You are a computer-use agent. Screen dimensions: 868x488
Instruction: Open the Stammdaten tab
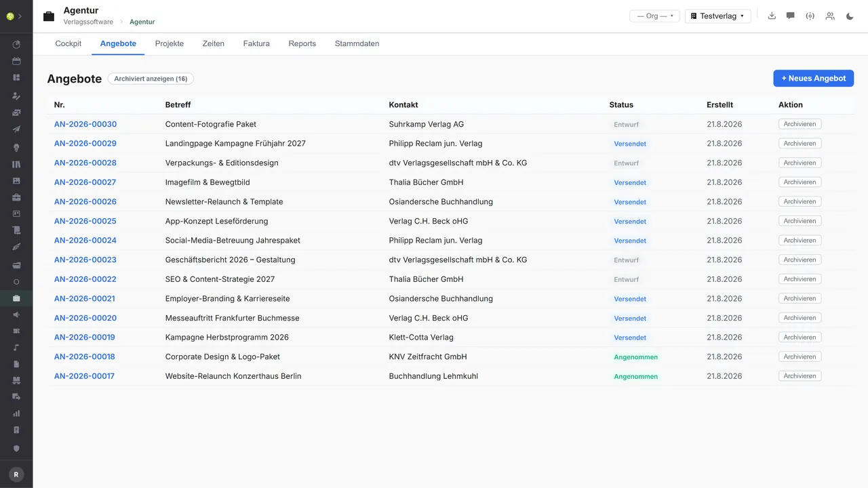[x=357, y=43]
